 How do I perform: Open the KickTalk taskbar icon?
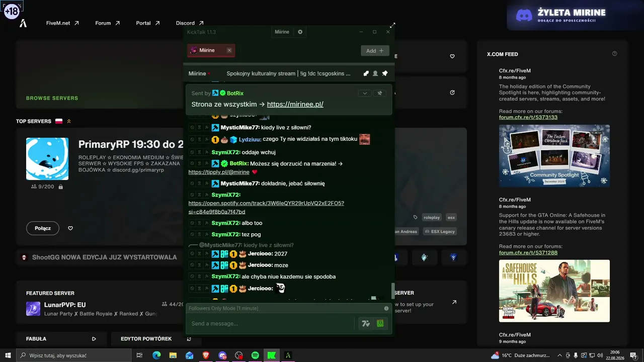tap(272, 355)
